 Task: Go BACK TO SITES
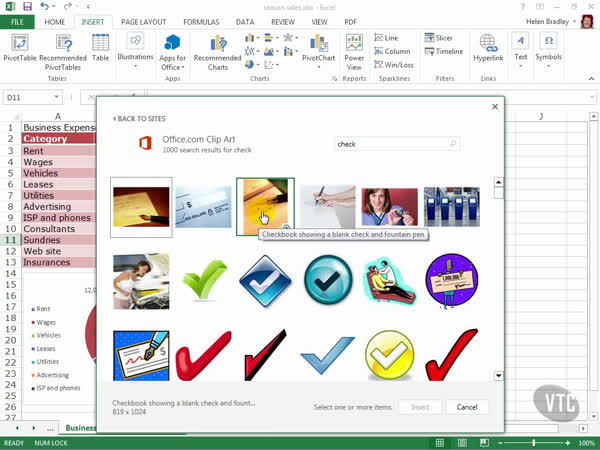click(139, 119)
